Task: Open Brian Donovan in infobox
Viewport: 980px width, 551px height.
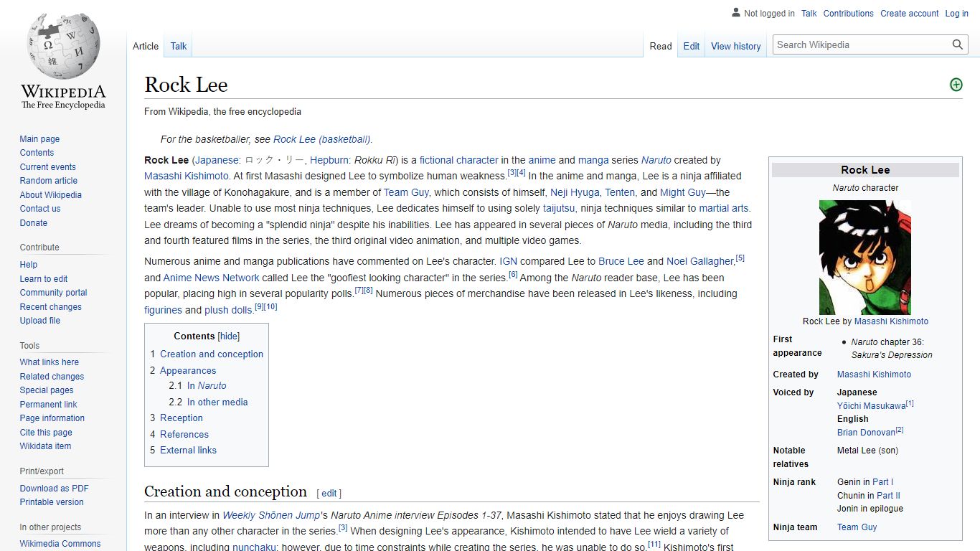Action: click(x=866, y=433)
